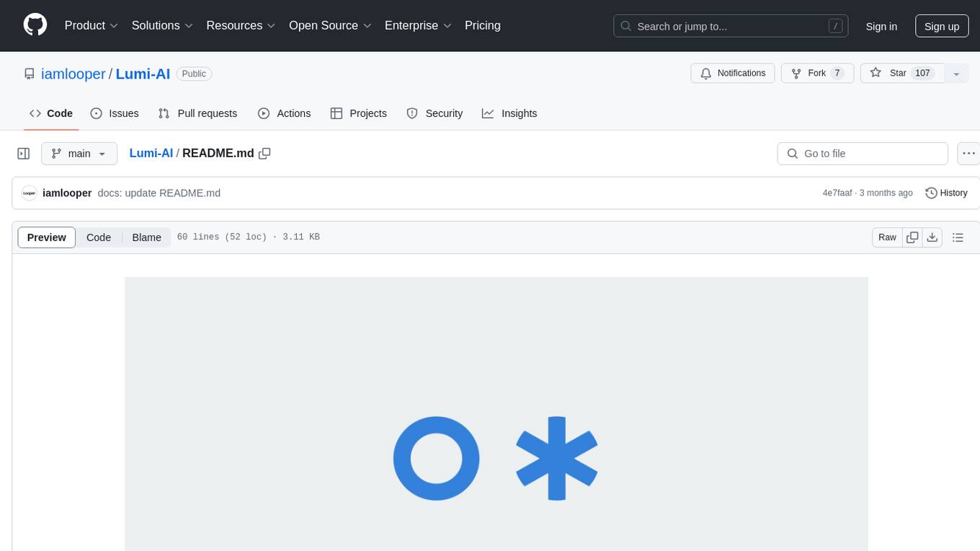Expand the file tree side panel
The image size is (980, 551).
point(24,154)
